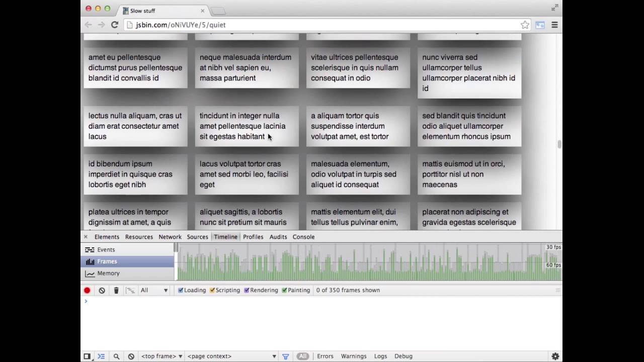644x362 pixels.
Task: Bookmark page with the star icon
Action: [x=525, y=25]
